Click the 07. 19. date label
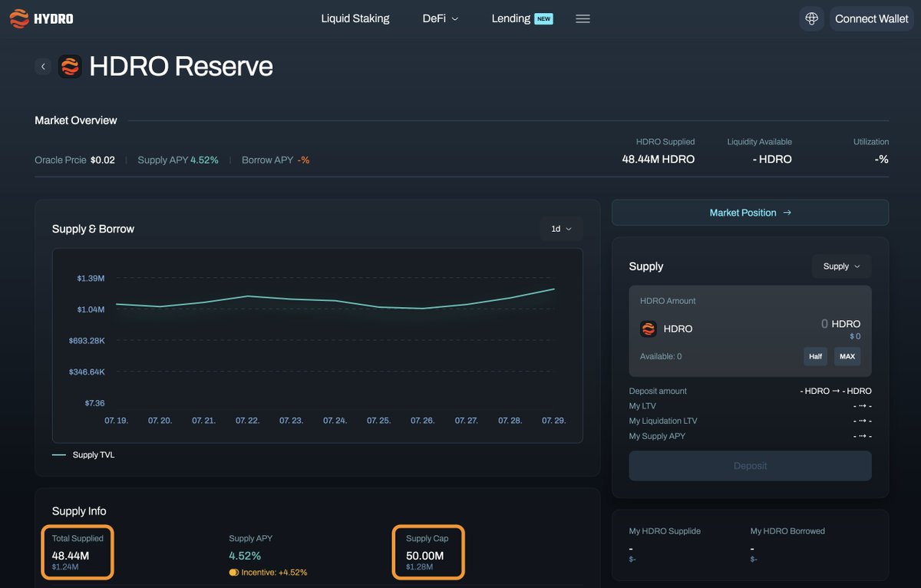Screen dimensions: 921x588 pyautogui.click(x=116, y=421)
